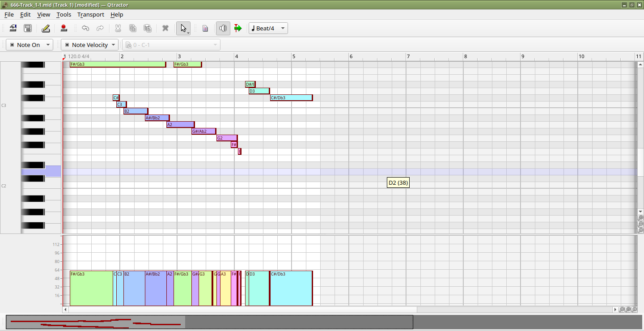
Task: Select the B2 note in piano roll
Action: click(x=136, y=111)
